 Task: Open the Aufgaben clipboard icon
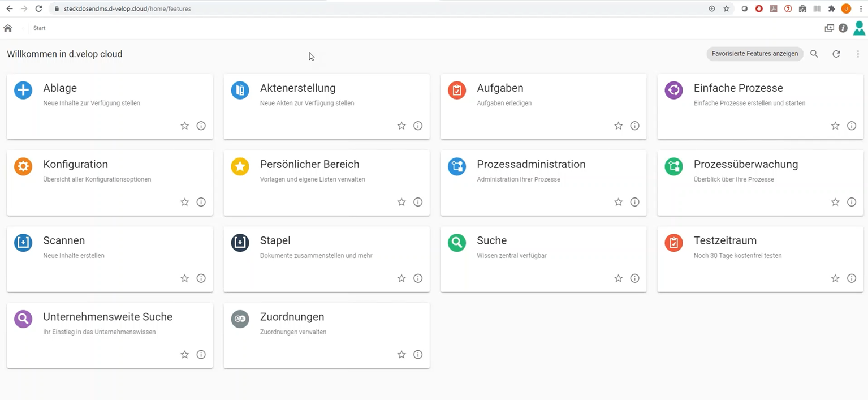click(457, 90)
